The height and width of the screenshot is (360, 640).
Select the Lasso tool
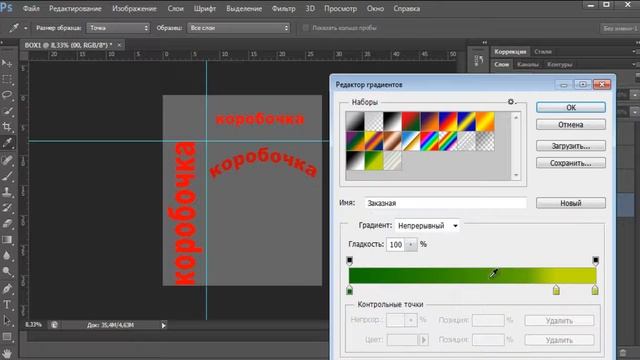[7, 95]
